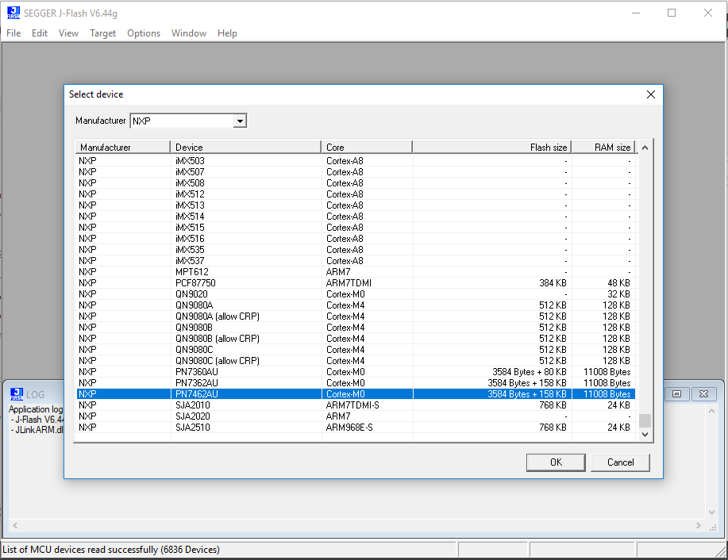Image resolution: width=728 pixels, height=560 pixels.
Task: Open the Target menu
Action: [x=102, y=33]
